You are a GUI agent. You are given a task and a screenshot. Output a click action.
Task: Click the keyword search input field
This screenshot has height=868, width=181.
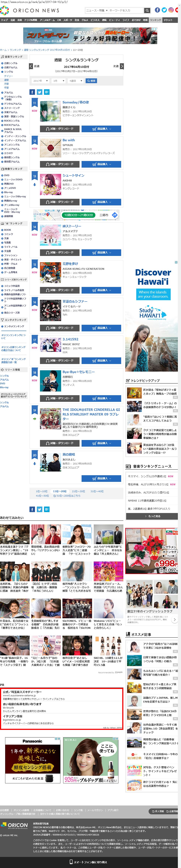pyautogui.click(x=126, y=11)
